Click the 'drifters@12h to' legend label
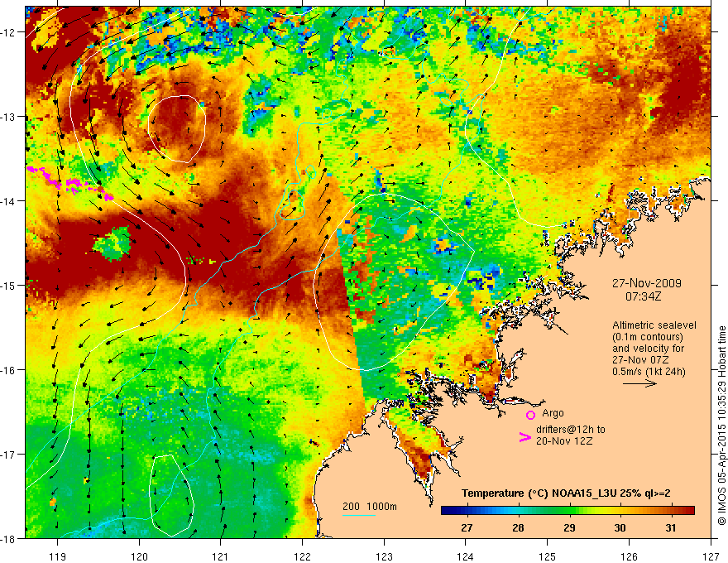 tap(571, 430)
